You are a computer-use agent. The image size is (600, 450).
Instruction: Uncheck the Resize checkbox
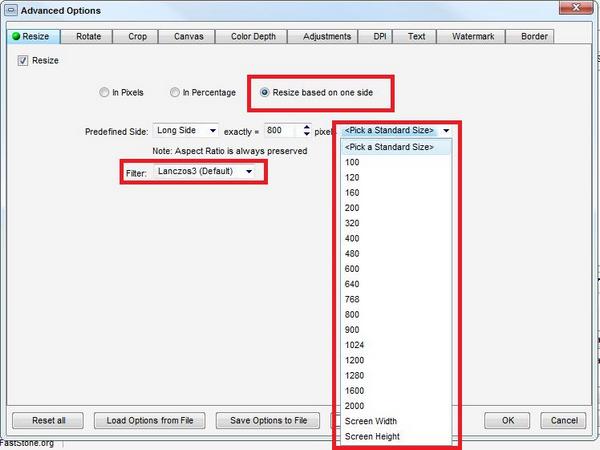[24, 61]
